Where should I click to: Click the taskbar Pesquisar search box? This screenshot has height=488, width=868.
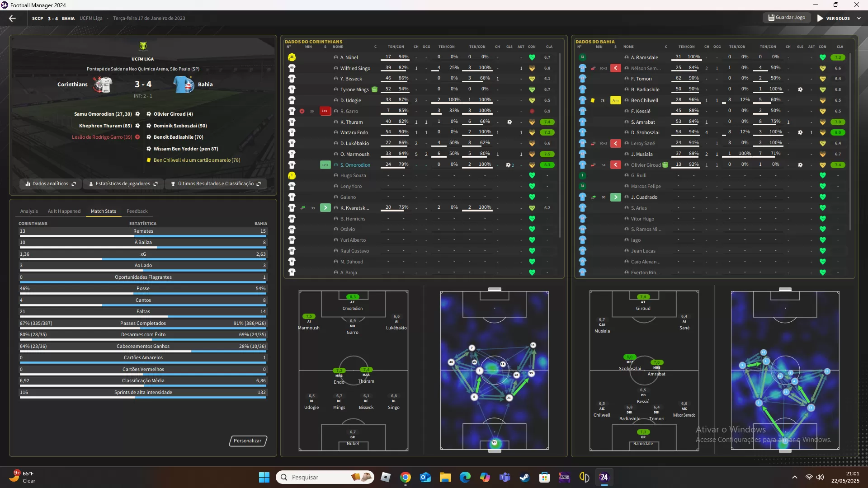pos(325,477)
